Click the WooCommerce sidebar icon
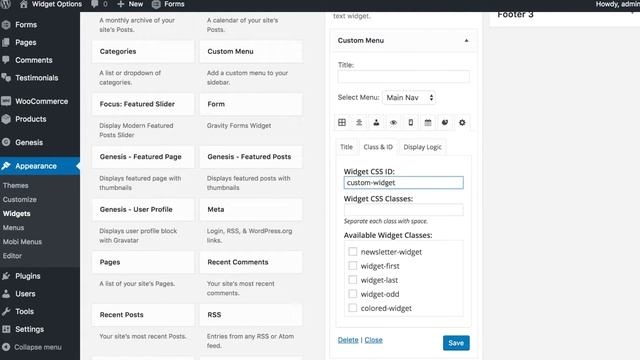 [x=6, y=101]
